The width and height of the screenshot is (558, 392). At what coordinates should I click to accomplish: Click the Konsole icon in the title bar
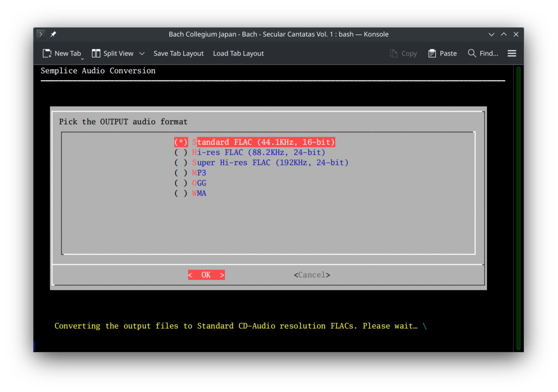[40, 34]
